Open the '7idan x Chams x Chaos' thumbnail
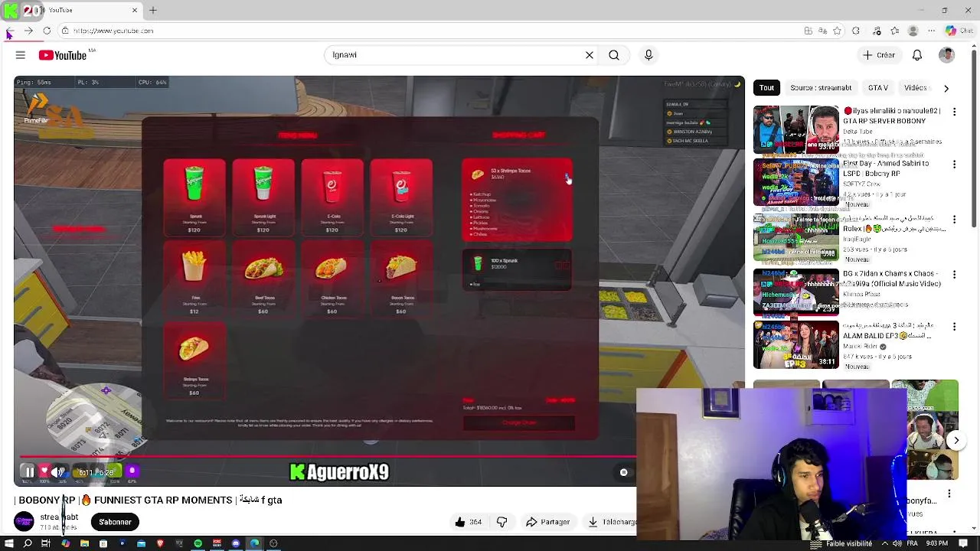This screenshot has width=980, height=551. 795,292
